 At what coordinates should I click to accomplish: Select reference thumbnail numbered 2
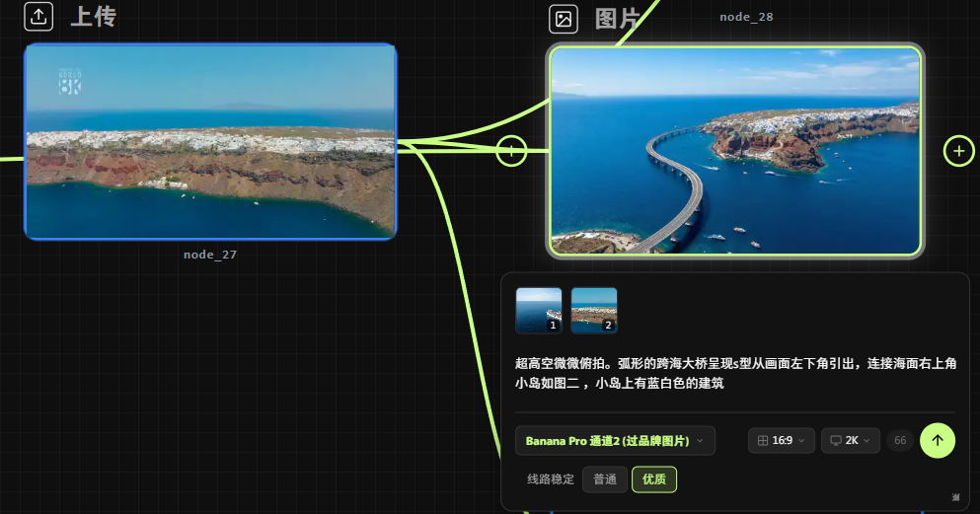[594, 310]
